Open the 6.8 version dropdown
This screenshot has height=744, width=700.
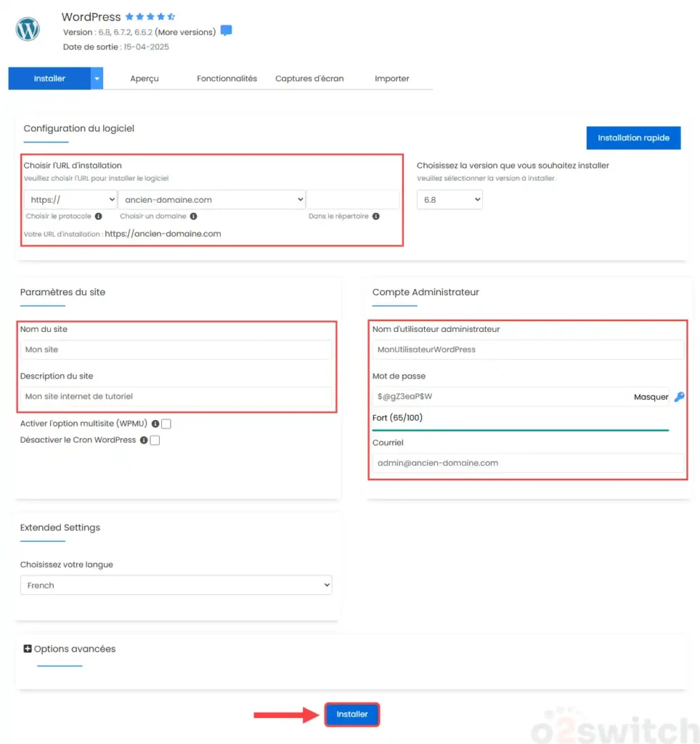pyautogui.click(x=449, y=200)
